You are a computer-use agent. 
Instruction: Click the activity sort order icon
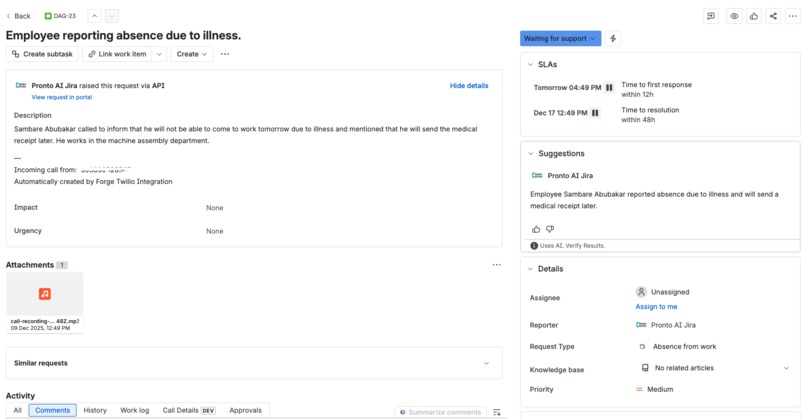click(497, 412)
